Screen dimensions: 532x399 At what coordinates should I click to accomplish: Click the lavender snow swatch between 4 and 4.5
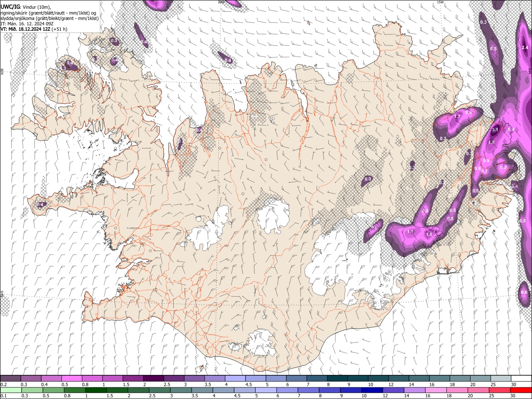pos(235,378)
